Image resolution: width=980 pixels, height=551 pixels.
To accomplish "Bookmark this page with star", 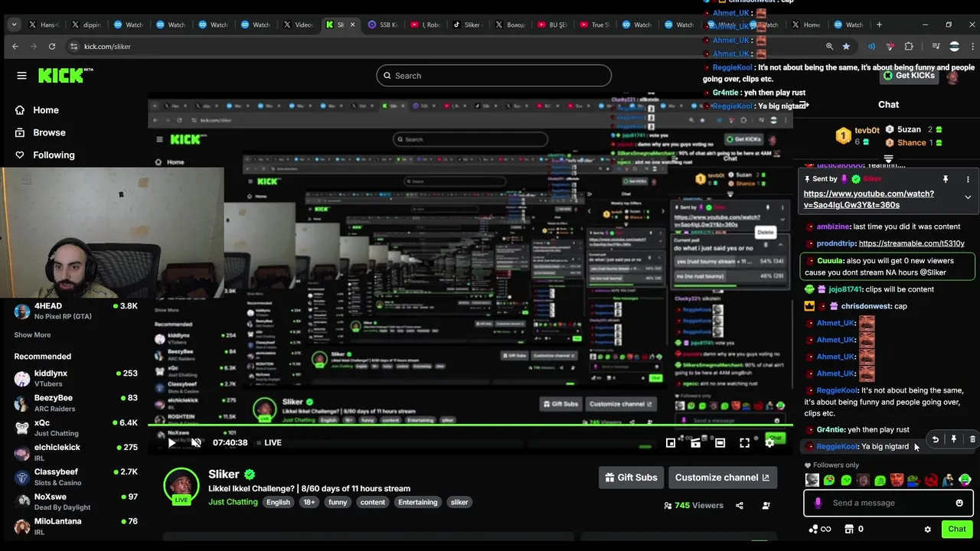I will (846, 46).
